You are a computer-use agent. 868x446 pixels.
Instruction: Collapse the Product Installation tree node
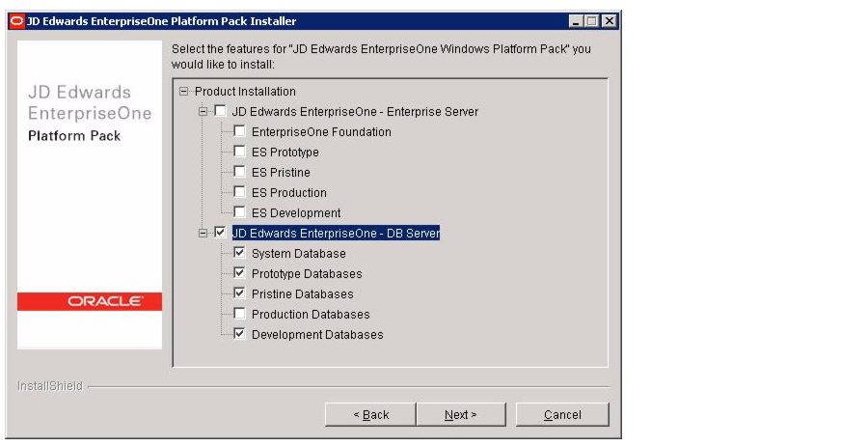click(184, 92)
